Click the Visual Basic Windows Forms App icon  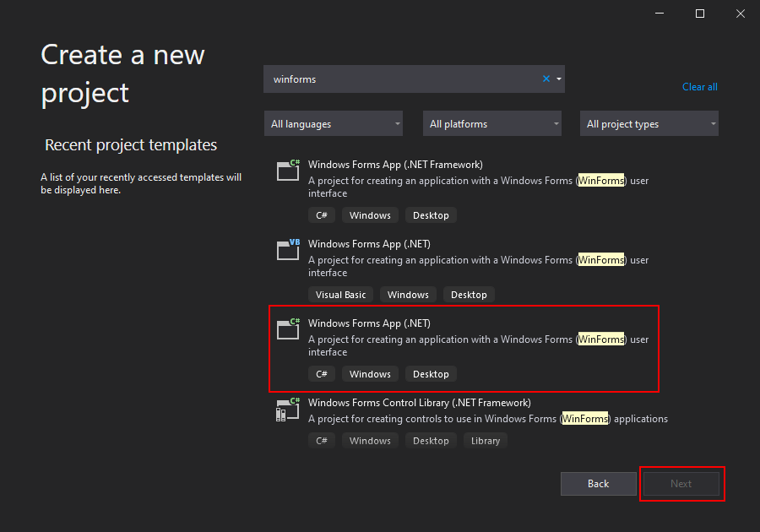(288, 249)
